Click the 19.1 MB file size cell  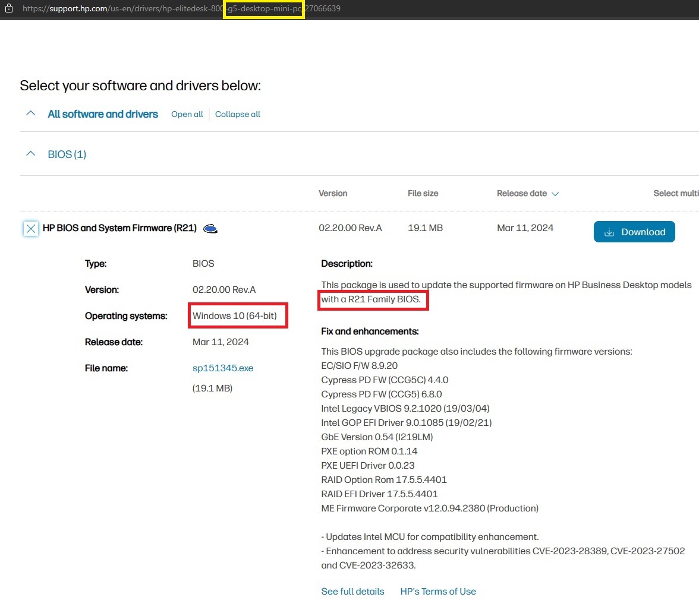point(426,228)
